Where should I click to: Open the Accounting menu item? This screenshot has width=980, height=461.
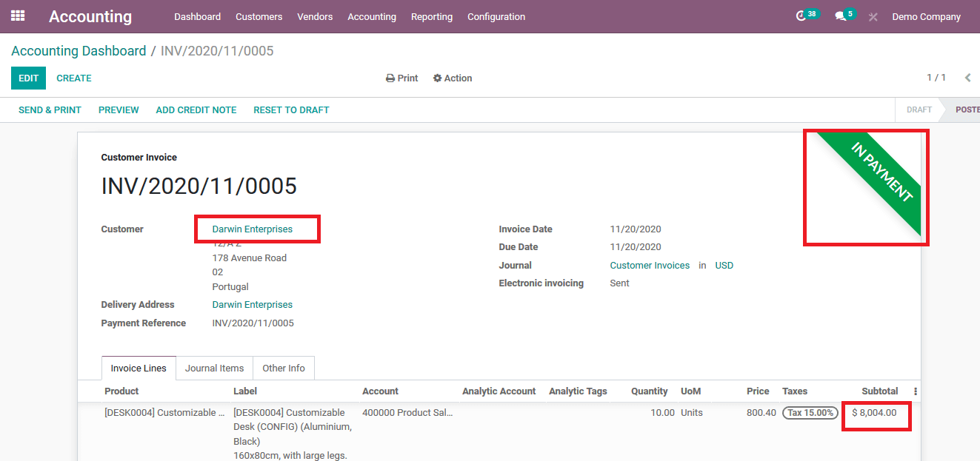pyautogui.click(x=372, y=16)
